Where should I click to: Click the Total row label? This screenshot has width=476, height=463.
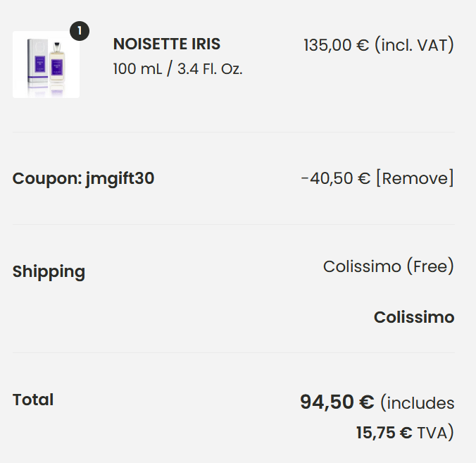pyautogui.click(x=33, y=400)
